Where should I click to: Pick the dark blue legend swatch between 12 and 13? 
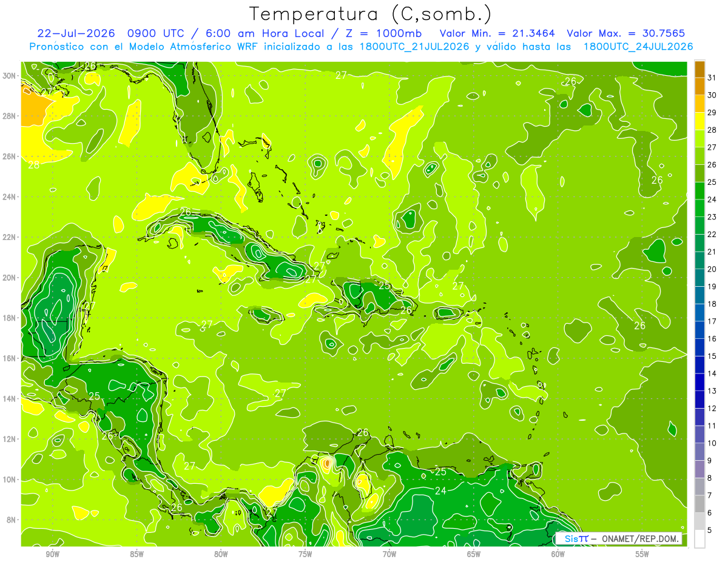point(699,400)
